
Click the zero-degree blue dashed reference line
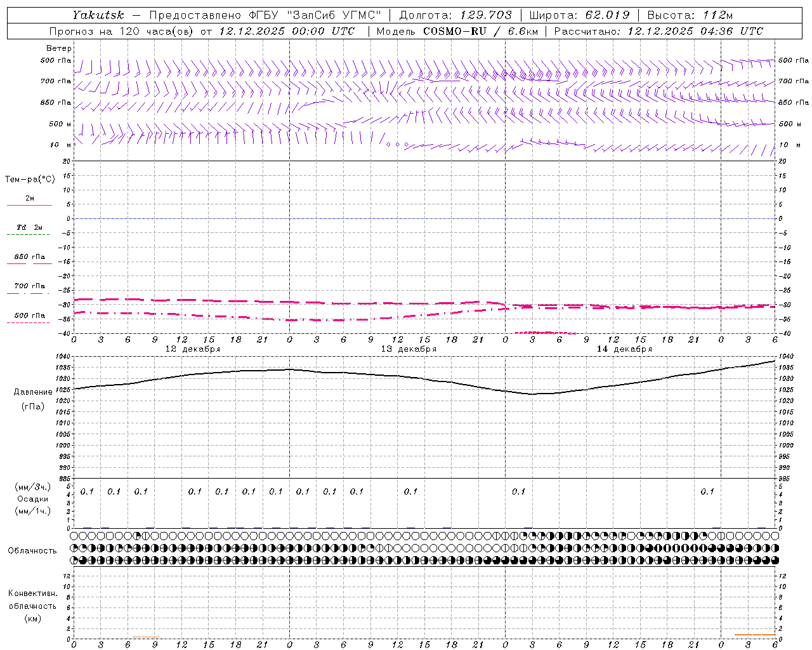pos(424,218)
